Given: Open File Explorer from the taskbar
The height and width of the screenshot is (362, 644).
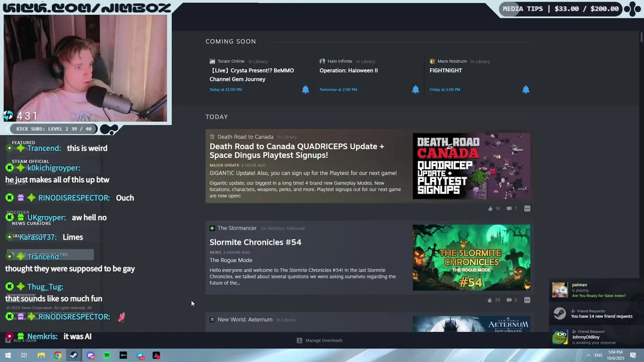Looking at the screenshot, I should [x=41, y=355].
